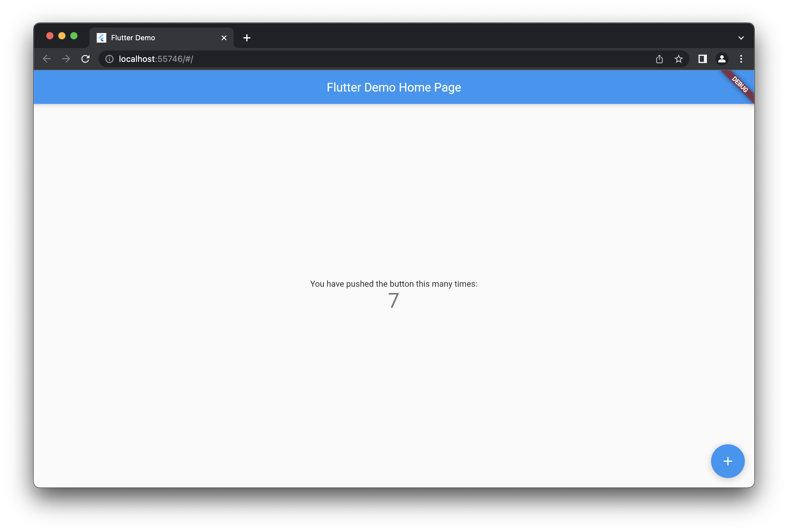
Task: View site information for localhost
Action: tap(109, 59)
